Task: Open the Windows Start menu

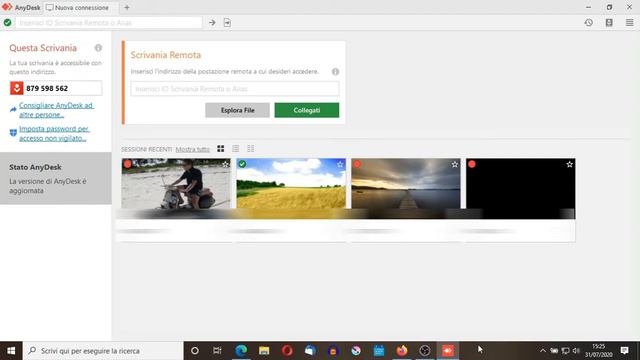Action: pyautogui.click(x=11, y=351)
